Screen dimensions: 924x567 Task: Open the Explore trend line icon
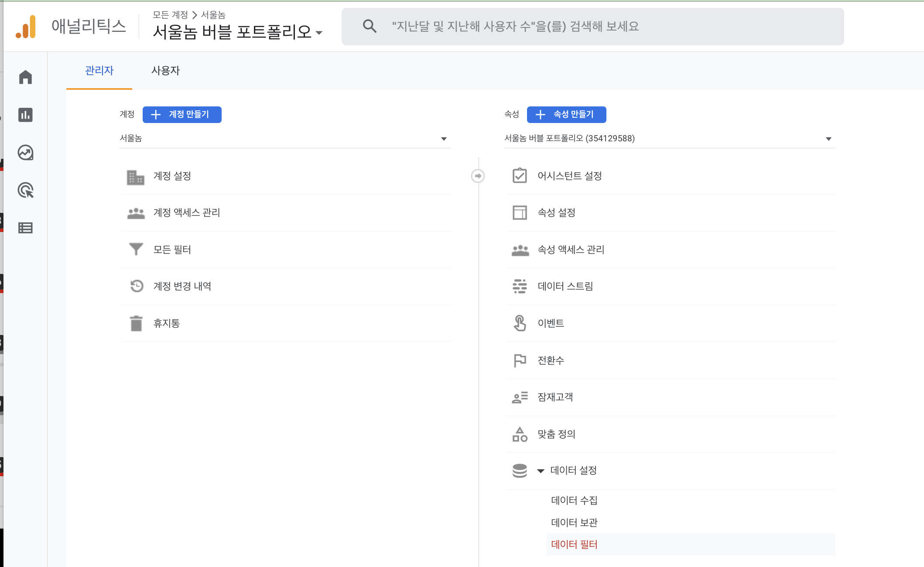(x=25, y=153)
